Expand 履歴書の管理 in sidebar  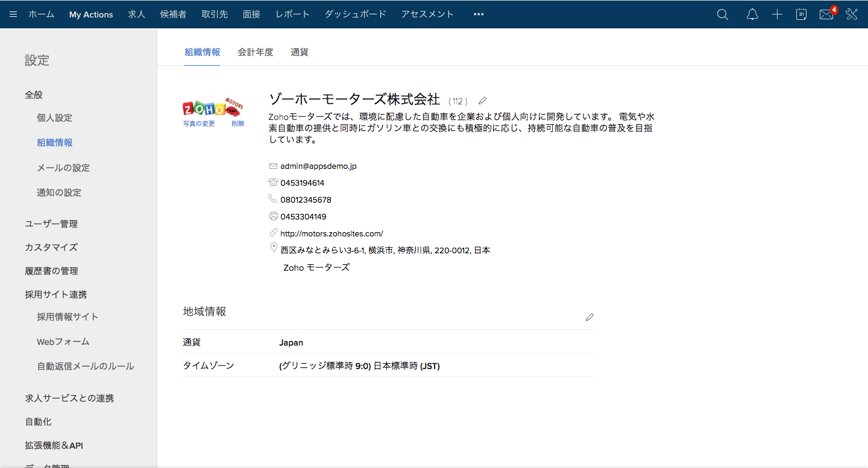tap(51, 271)
